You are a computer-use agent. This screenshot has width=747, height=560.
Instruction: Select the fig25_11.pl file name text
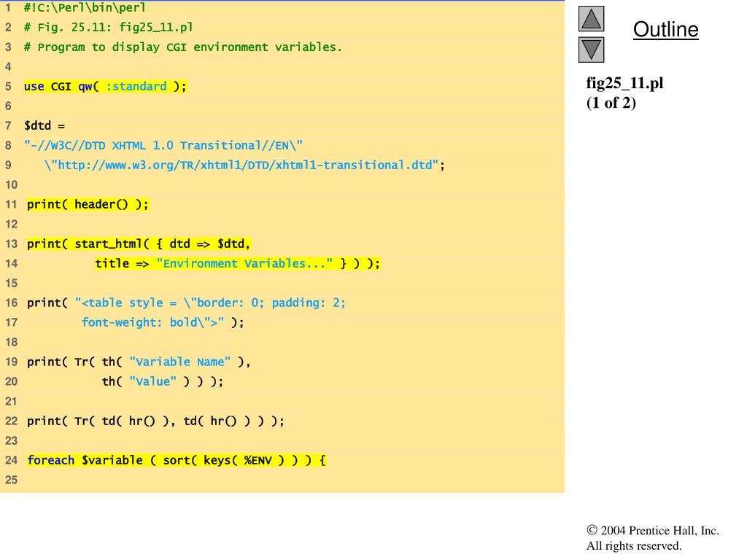pyautogui.click(x=624, y=83)
